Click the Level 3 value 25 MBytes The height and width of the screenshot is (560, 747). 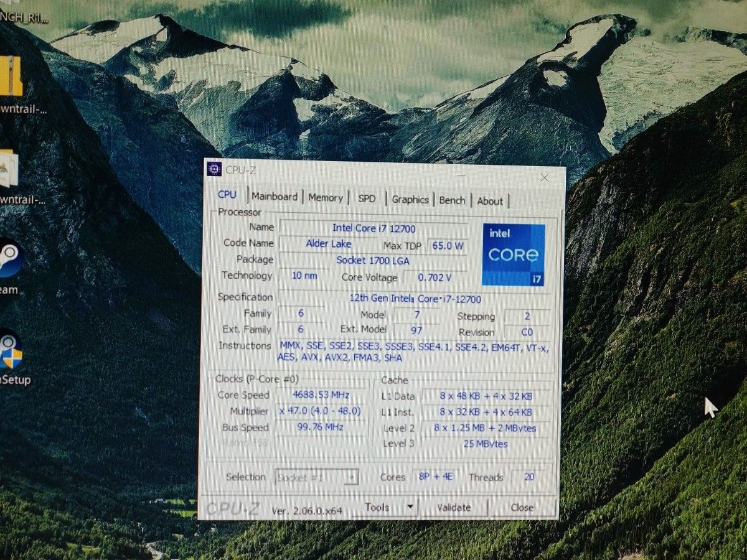pyautogui.click(x=486, y=444)
